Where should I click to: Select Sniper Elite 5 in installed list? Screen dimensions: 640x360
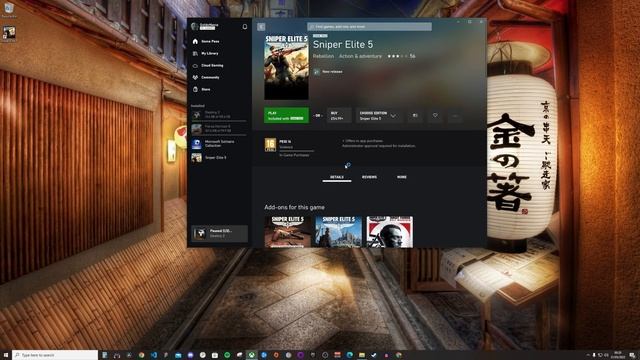[x=219, y=158]
